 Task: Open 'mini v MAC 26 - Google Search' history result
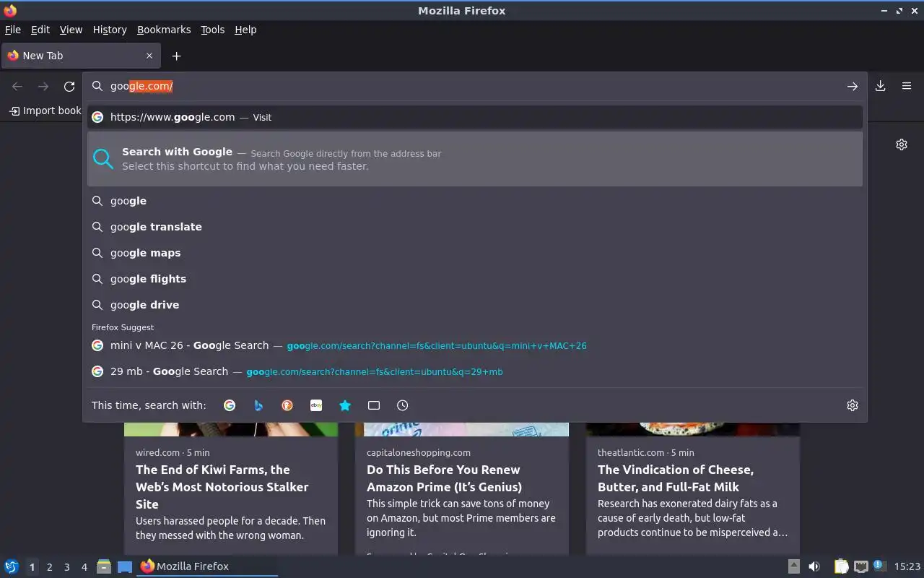tap(475, 345)
